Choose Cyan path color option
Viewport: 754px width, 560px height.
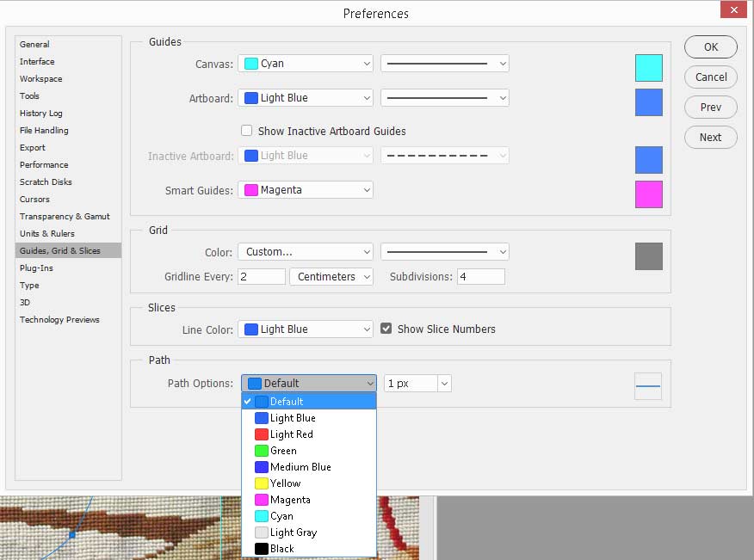coord(309,516)
